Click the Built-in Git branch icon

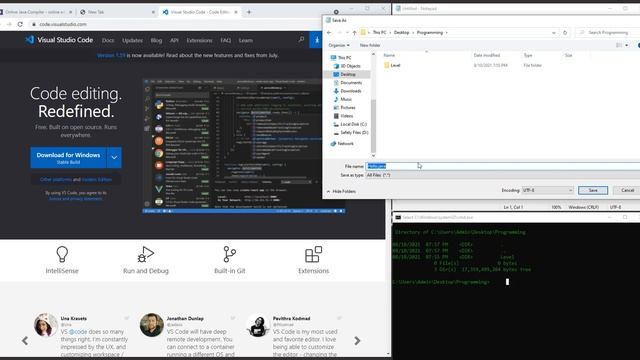(x=229, y=254)
